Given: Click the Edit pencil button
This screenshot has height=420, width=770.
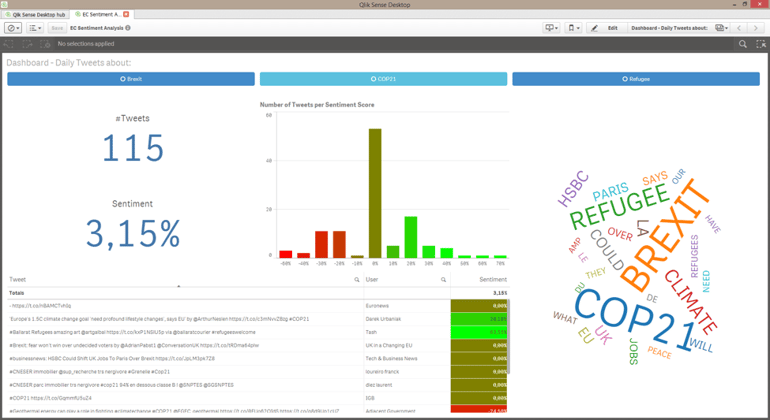Looking at the screenshot, I should (605, 28).
